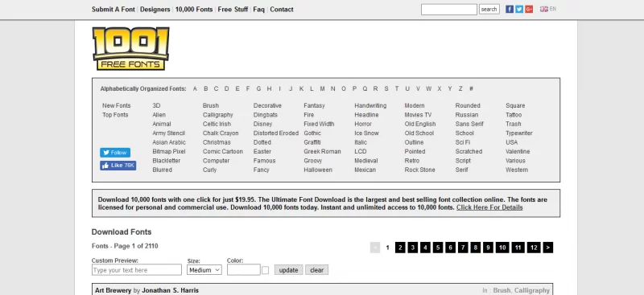Viewport: 644px width, 295px height.
Task: Open the Twitter social icon
Action: (519, 9)
